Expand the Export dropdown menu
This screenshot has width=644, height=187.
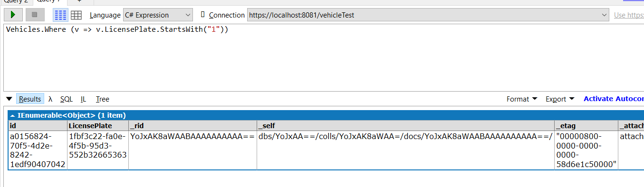[560, 99]
